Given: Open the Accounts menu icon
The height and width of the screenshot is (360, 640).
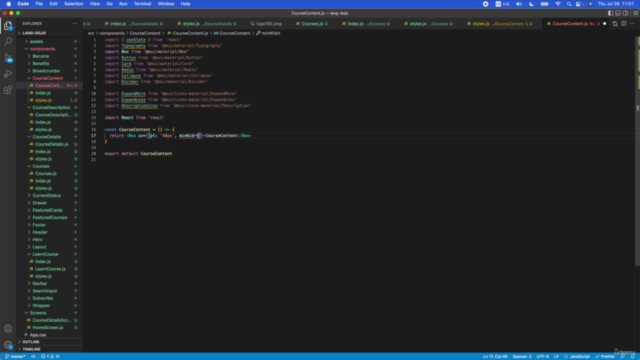Looking at the screenshot, I should pyautogui.click(x=8, y=329).
